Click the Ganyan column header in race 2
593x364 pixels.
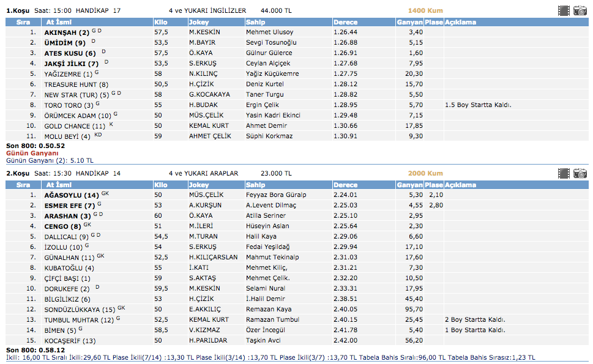point(409,185)
